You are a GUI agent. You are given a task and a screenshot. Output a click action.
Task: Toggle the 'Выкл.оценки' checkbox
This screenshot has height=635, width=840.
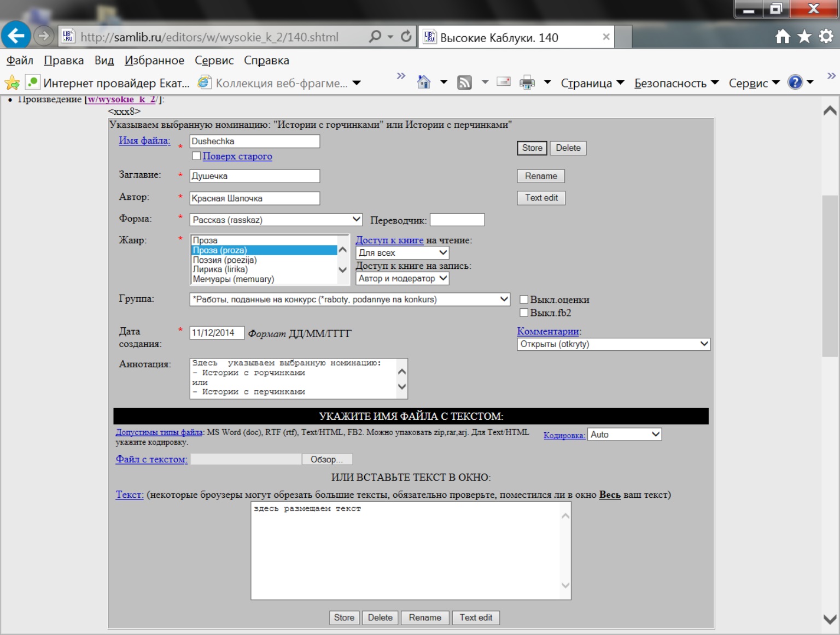pyautogui.click(x=524, y=299)
